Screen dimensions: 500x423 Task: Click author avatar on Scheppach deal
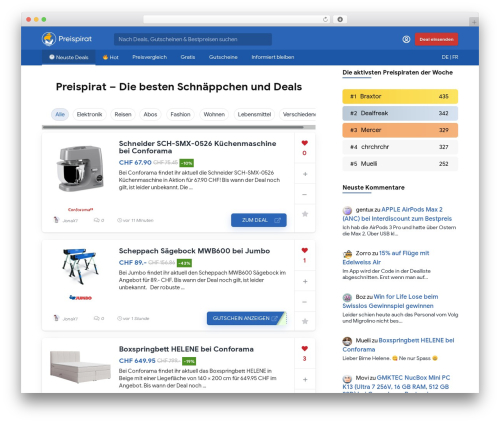click(x=56, y=318)
